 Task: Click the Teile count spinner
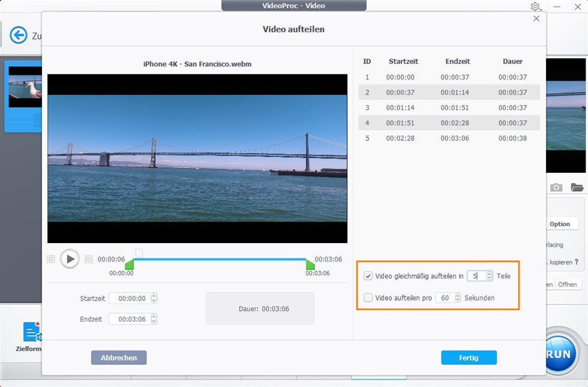490,276
